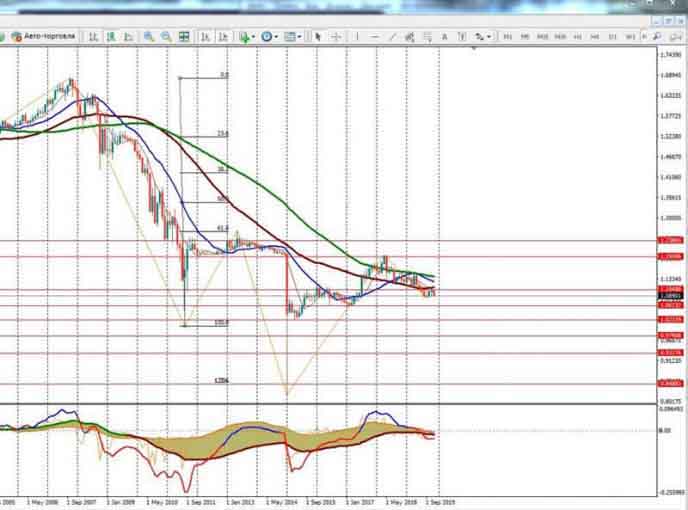Switch to M5 timeframe
The height and width of the screenshot is (510, 688).
coord(525,37)
